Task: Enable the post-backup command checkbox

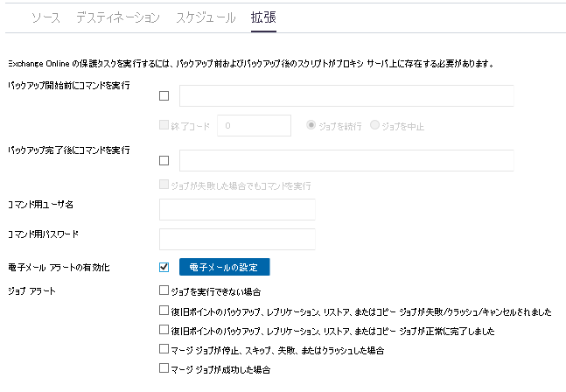Action: [164, 160]
